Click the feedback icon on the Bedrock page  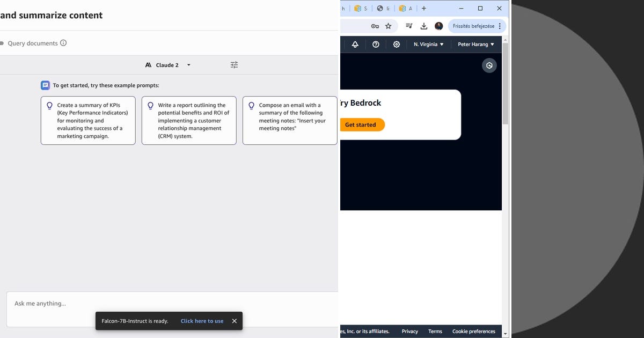489,65
